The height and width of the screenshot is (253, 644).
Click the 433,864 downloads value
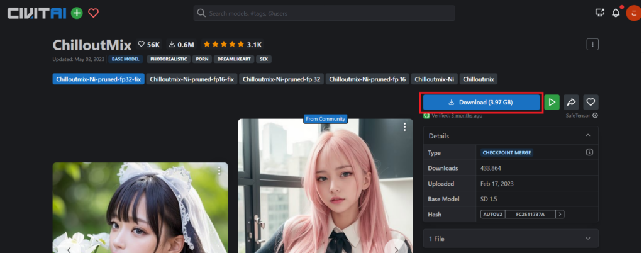(491, 169)
